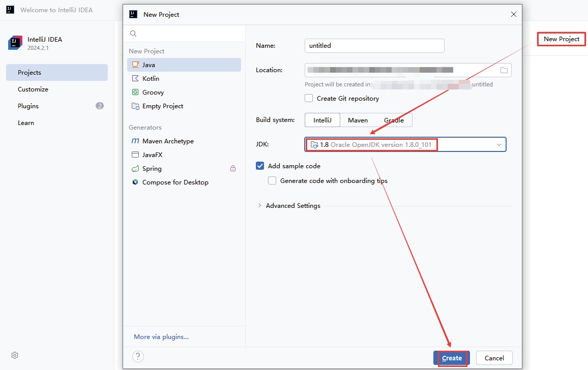Open Learn tab in Welcome window

click(x=57, y=123)
